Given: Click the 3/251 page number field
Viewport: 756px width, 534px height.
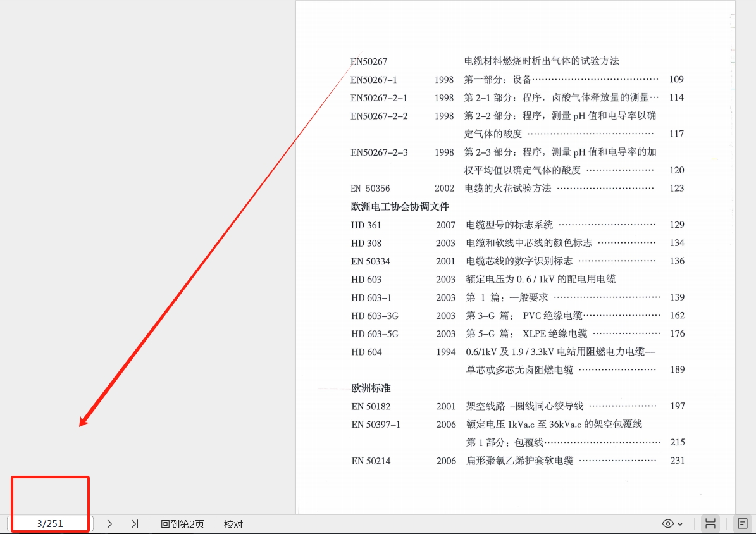Looking at the screenshot, I should [x=50, y=524].
